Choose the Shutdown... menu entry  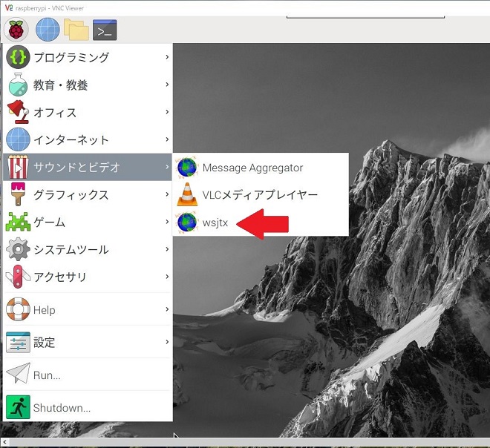(88, 407)
